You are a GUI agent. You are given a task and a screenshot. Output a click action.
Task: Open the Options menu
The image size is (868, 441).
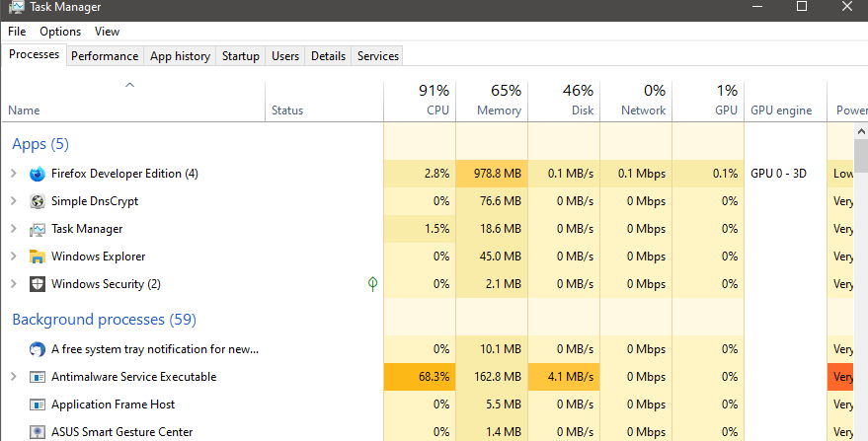click(60, 32)
